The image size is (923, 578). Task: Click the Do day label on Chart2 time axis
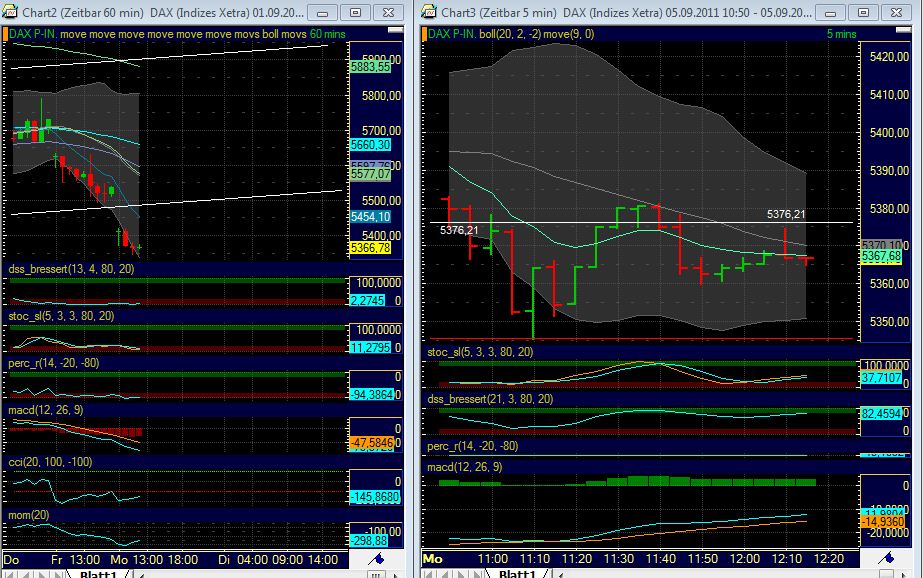click(11, 560)
